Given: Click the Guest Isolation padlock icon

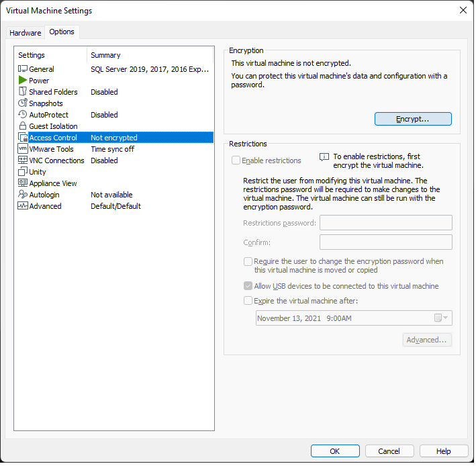Looking at the screenshot, I should 23,126.
